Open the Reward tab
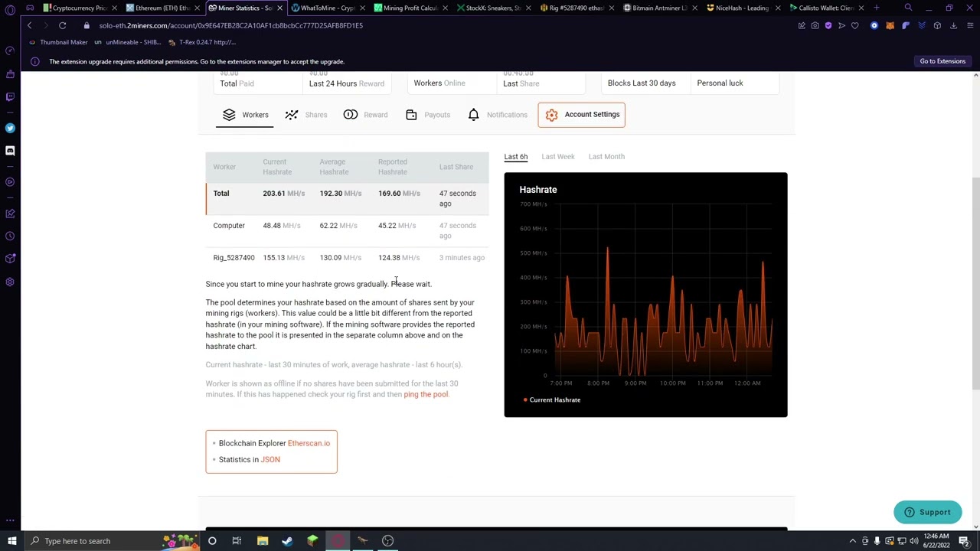Viewport: 980px width, 551px height. (x=365, y=115)
